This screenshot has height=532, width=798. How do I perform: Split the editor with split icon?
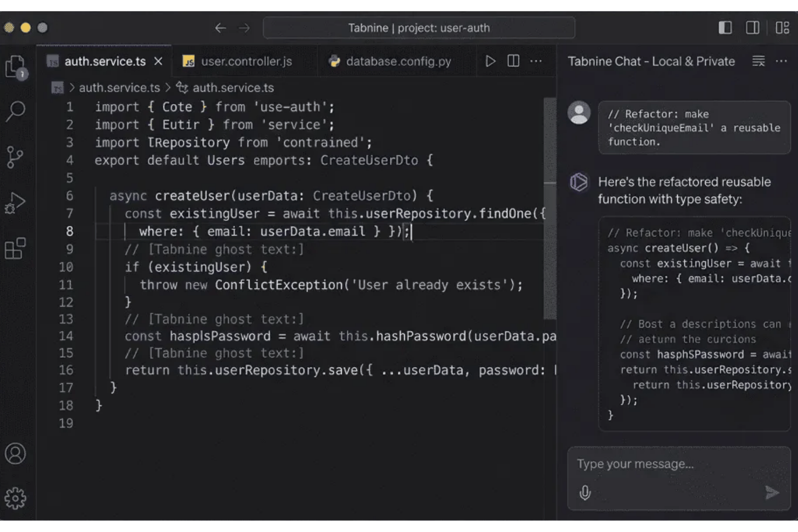coord(513,61)
